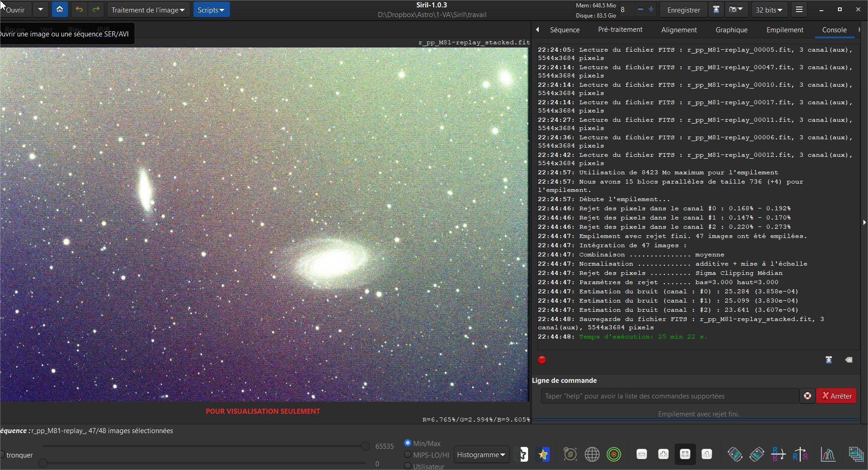The width and height of the screenshot is (868, 470).
Task: Open the snapshot camera dropdown
Action: click(736, 9)
